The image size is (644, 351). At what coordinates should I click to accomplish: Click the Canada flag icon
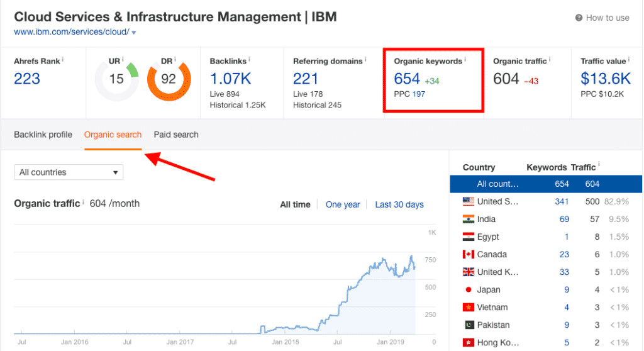[x=468, y=254]
